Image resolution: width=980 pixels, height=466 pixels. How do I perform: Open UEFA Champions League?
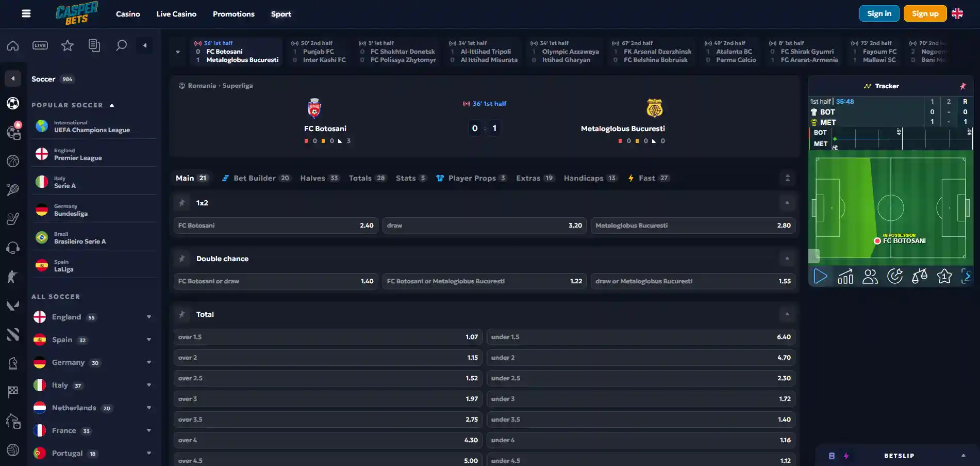click(x=94, y=126)
